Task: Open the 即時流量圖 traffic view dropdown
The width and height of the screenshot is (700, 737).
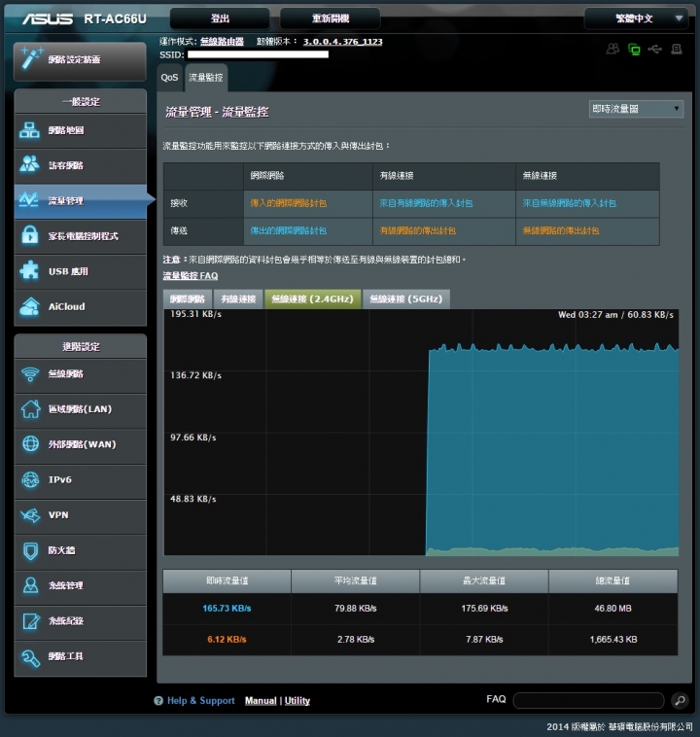Action: pos(636,109)
